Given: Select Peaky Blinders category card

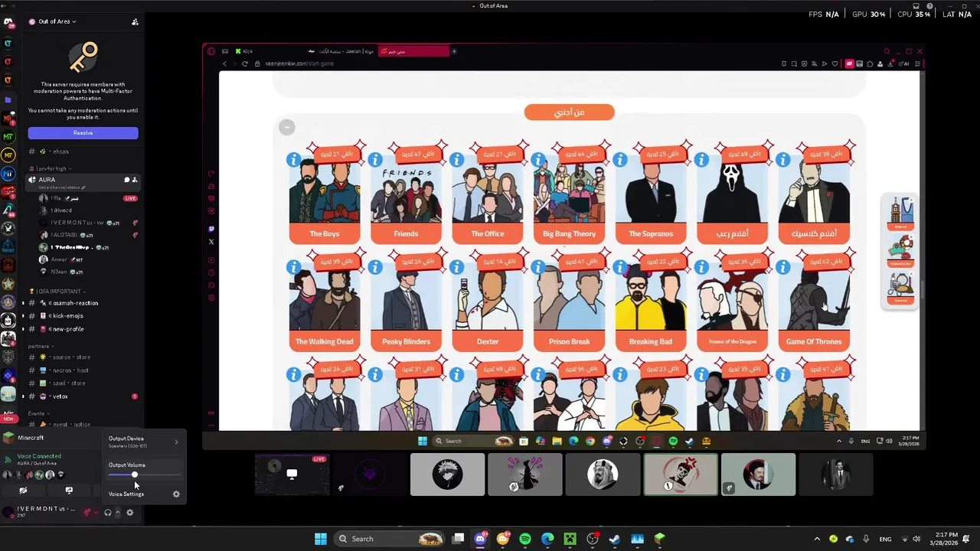Looking at the screenshot, I should (406, 301).
